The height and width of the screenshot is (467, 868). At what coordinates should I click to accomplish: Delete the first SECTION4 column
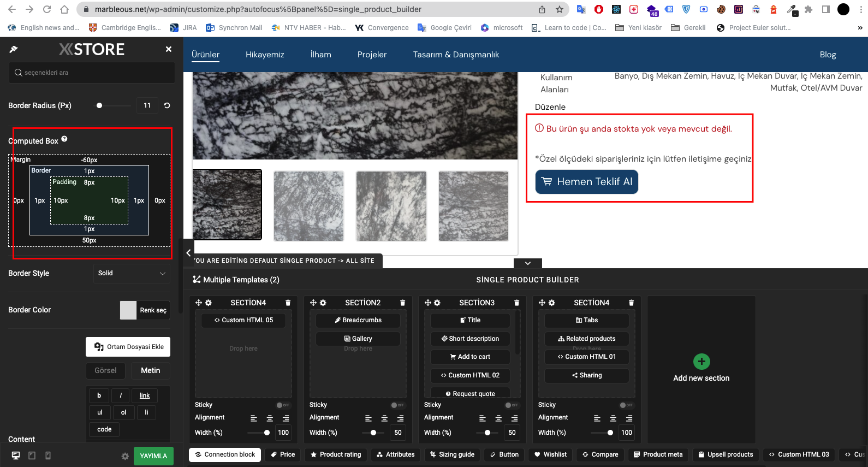(288, 303)
